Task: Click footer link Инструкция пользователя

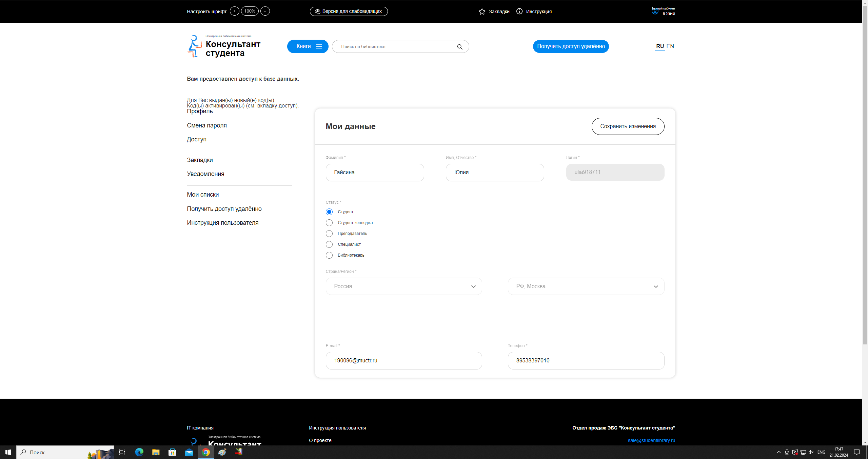Action: pyautogui.click(x=337, y=428)
